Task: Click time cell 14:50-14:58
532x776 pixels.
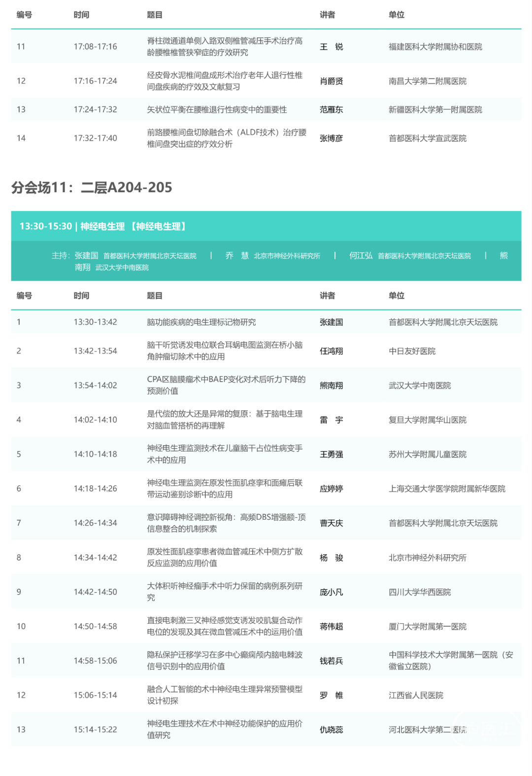Action: click(96, 626)
